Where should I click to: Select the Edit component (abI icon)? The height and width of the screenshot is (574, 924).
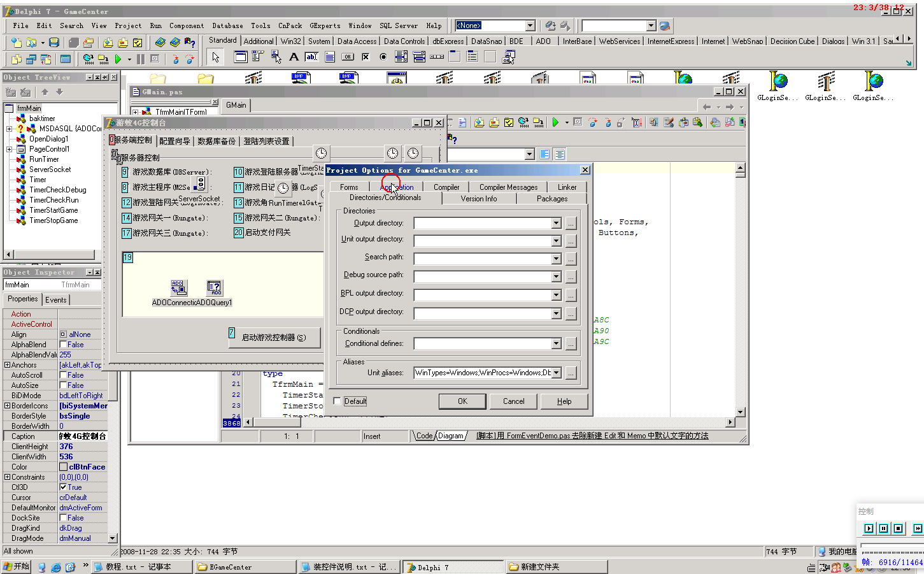tap(311, 57)
